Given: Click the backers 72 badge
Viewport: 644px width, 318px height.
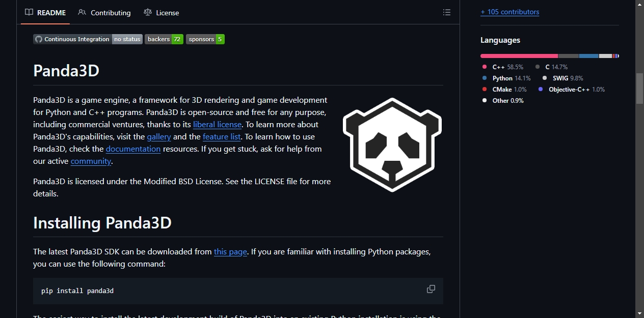Looking at the screenshot, I should click(164, 39).
